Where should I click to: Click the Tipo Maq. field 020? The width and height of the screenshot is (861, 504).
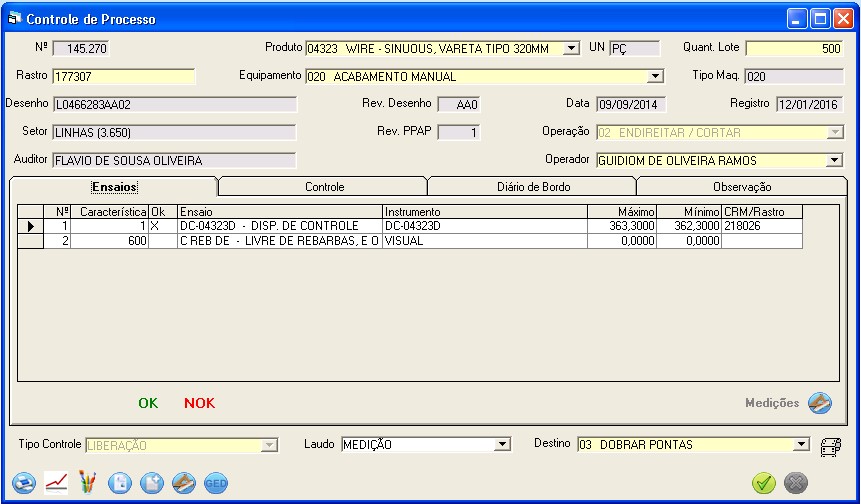(794, 76)
